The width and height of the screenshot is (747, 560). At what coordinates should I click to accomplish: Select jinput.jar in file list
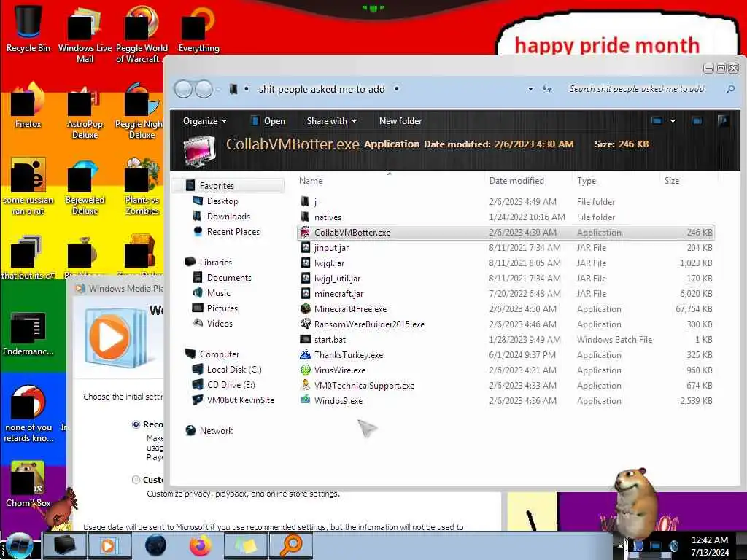click(x=506, y=248)
